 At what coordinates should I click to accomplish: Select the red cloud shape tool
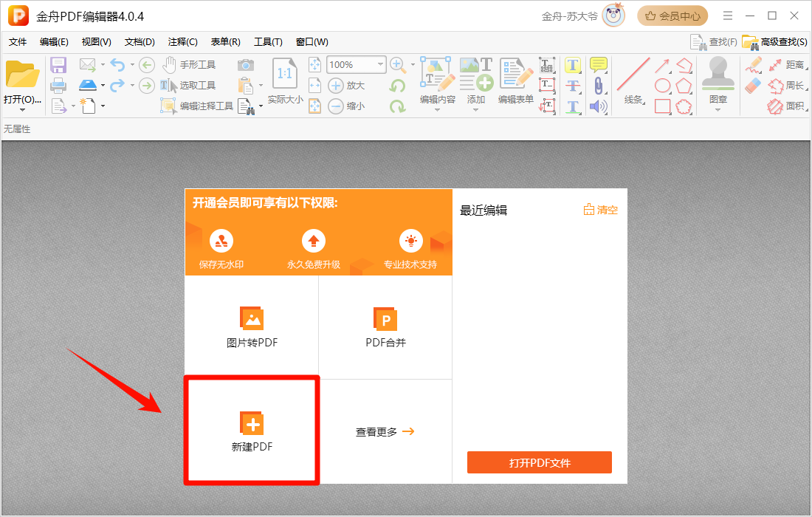pyautogui.click(x=684, y=106)
